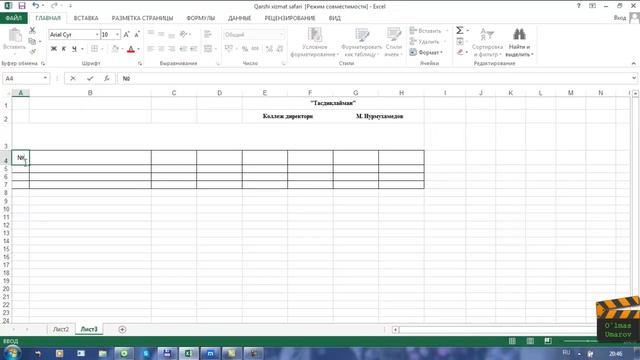Undo the last action
The image size is (640, 360).
point(36,6)
